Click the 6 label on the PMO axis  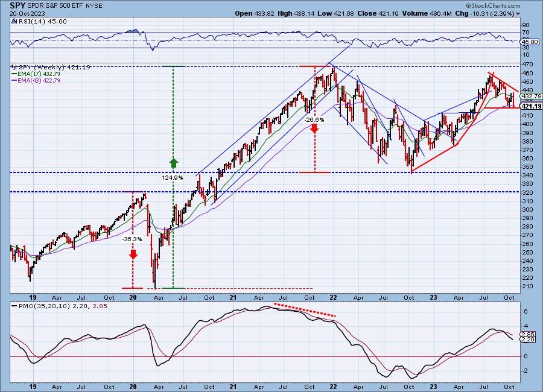click(x=526, y=311)
